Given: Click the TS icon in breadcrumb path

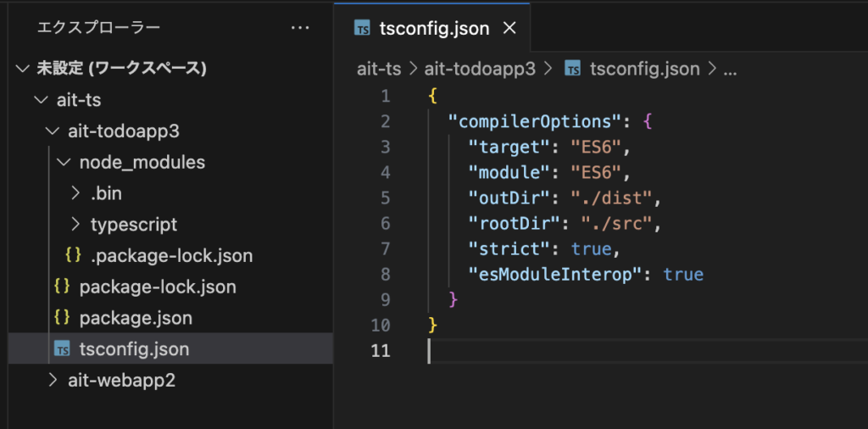Looking at the screenshot, I should [x=572, y=69].
